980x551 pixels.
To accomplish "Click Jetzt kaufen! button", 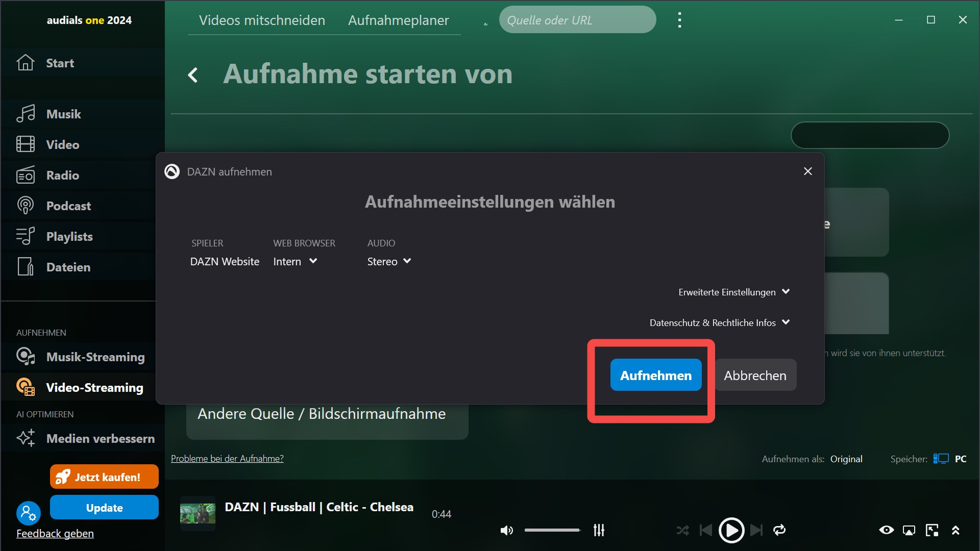I will [104, 477].
